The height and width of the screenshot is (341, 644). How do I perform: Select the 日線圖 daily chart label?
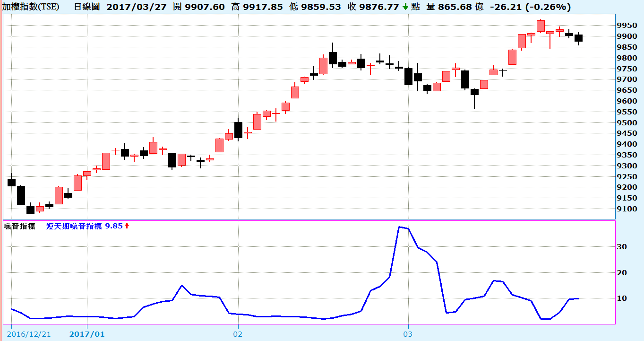point(87,7)
